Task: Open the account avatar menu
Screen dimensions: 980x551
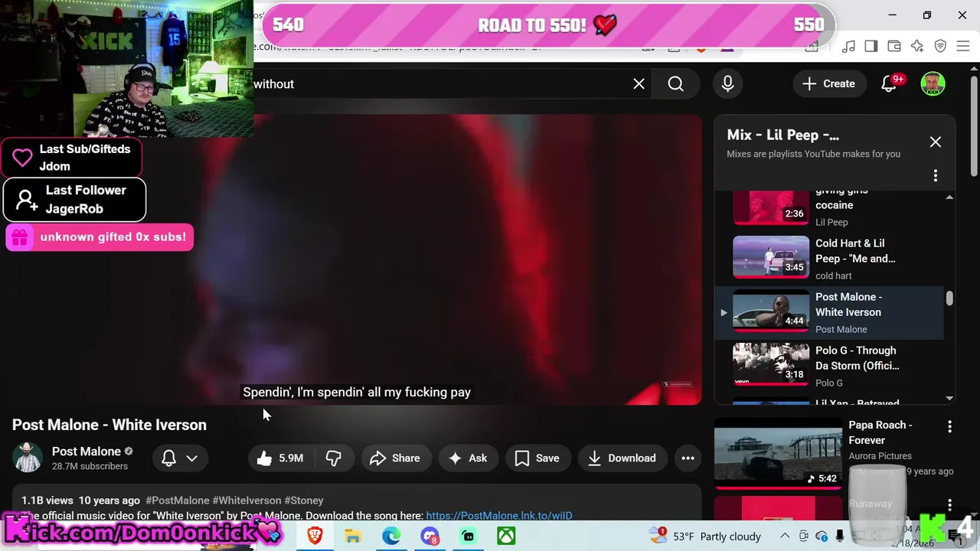Action: click(933, 83)
